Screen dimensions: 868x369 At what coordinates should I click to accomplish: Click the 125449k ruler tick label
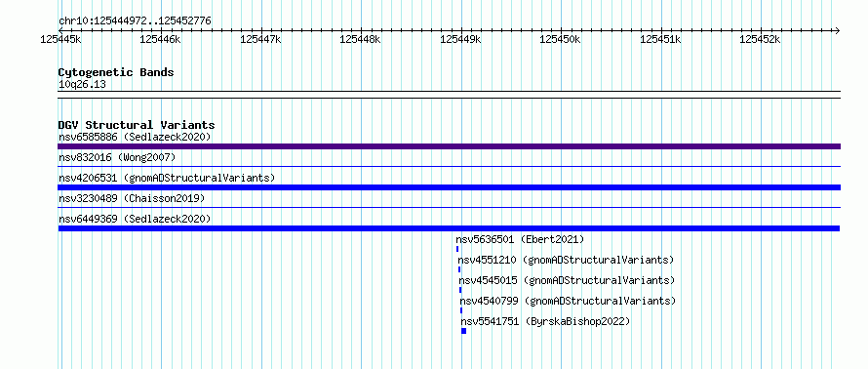[460, 39]
